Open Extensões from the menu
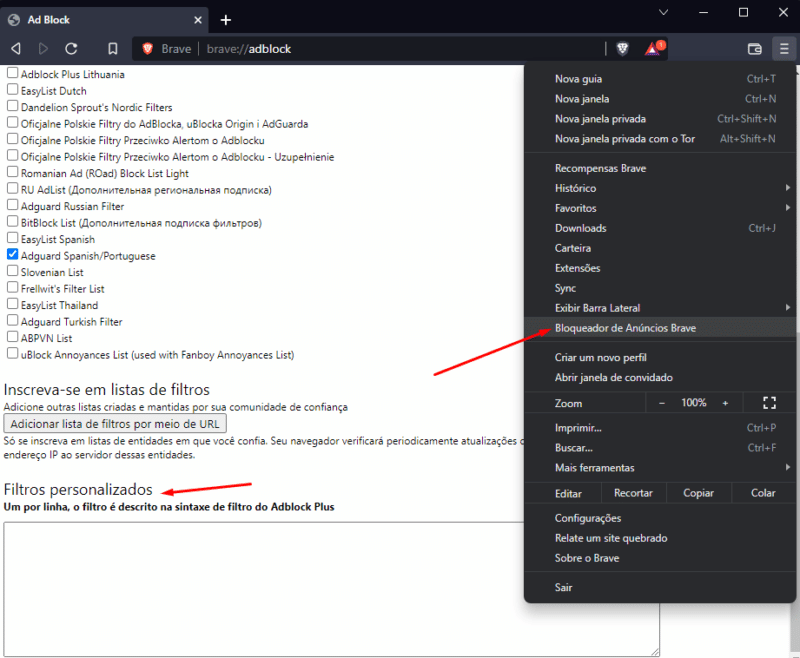Screen dimensions: 800x658 pos(660,268)
